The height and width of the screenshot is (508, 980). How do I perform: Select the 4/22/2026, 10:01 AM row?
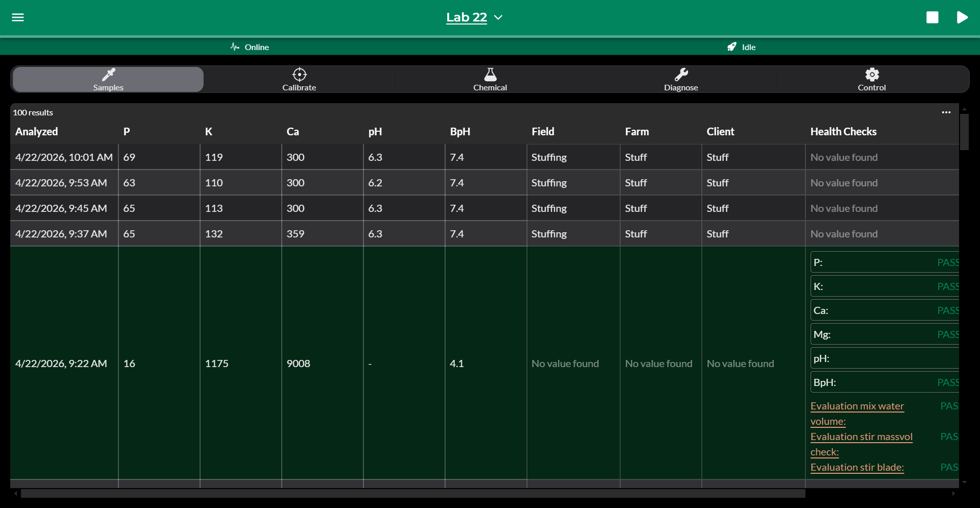tap(484, 157)
